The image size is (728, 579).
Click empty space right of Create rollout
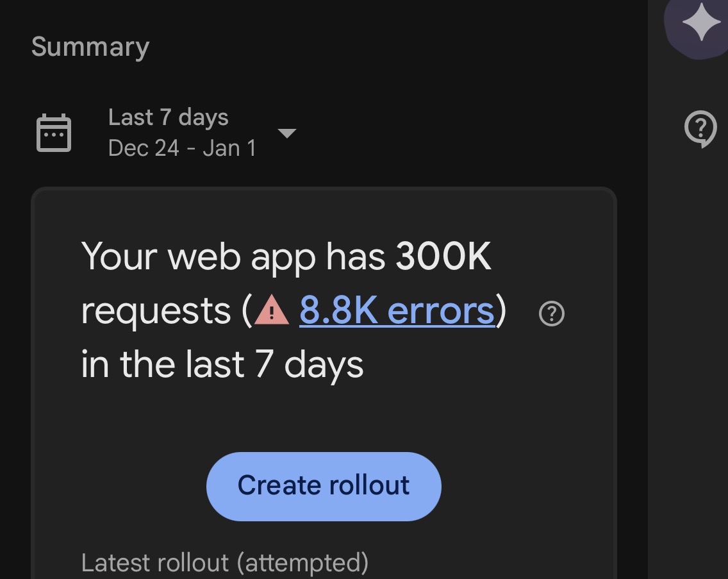[525, 485]
